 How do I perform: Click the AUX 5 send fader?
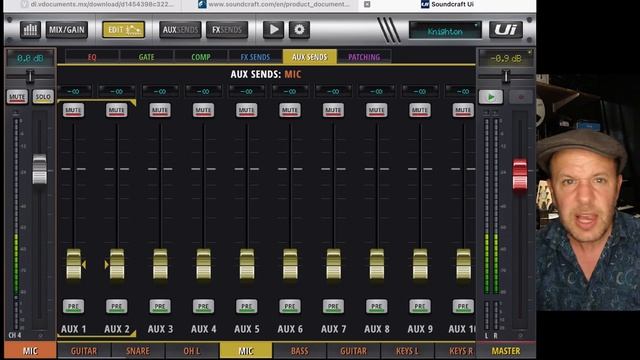(247, 264)
